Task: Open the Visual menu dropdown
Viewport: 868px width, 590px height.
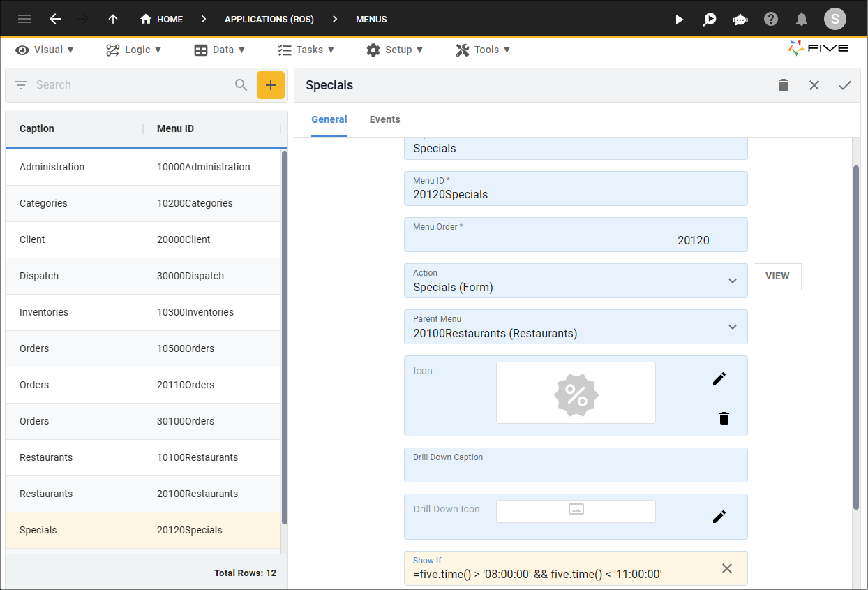Action: pos(45,50)
